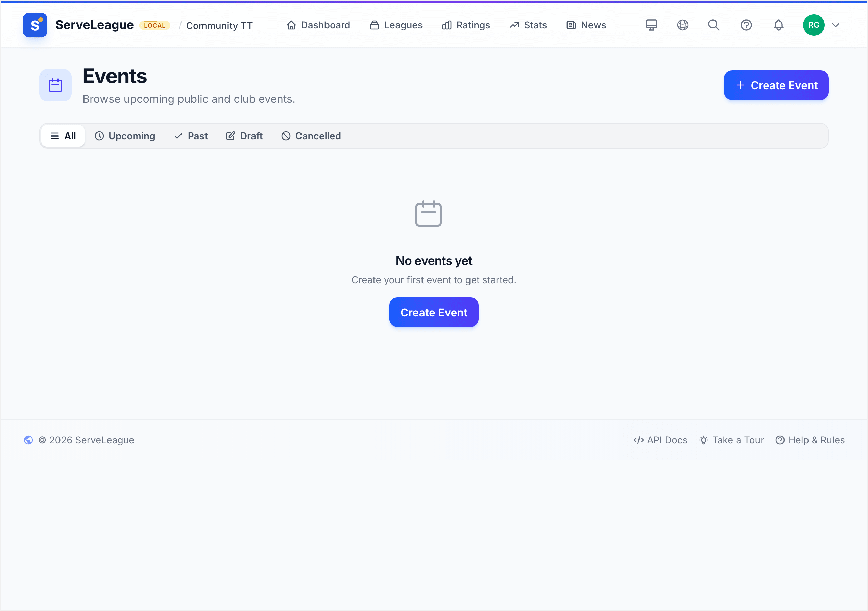Open the monitor display icon in header
The image size is (868, 611).
point(651,25)
